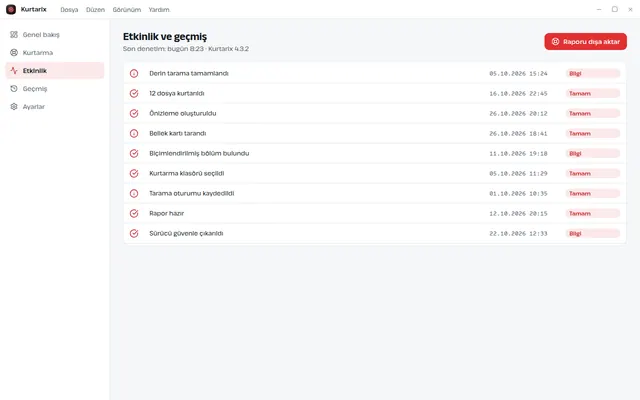Click the timestamp 05.10.2026 15:24
This screenshot has width=640, height=400.
coord(518,73)
